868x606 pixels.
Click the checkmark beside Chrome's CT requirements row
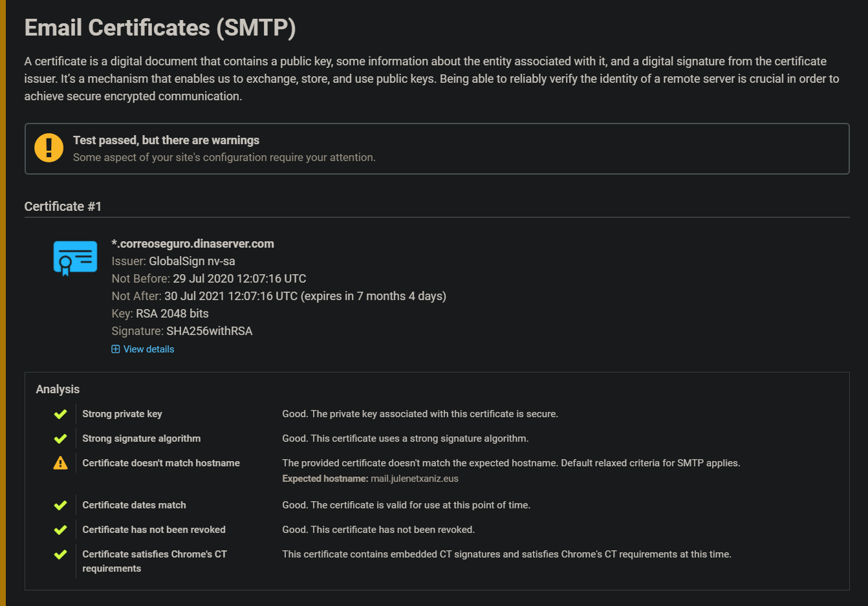point(60,554)
